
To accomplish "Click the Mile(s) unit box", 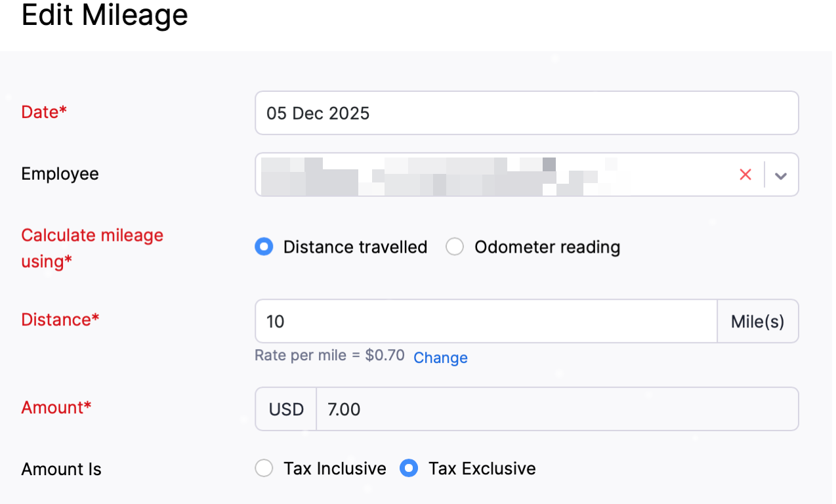I will pos(758,321).
